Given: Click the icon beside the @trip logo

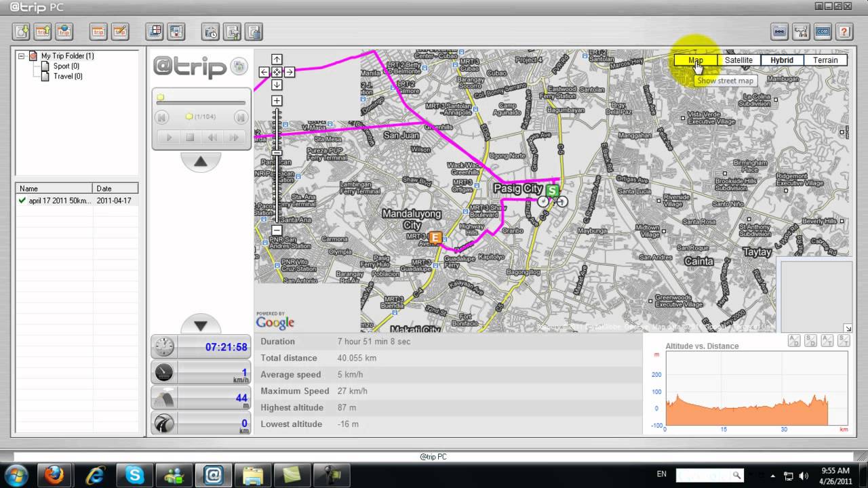Looking at the screenshot, I should 239,66.
